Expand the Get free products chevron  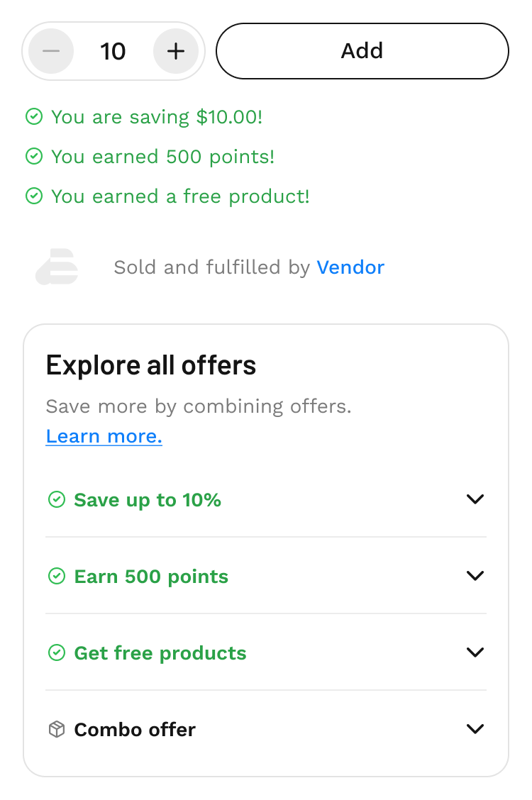[475, 652]
